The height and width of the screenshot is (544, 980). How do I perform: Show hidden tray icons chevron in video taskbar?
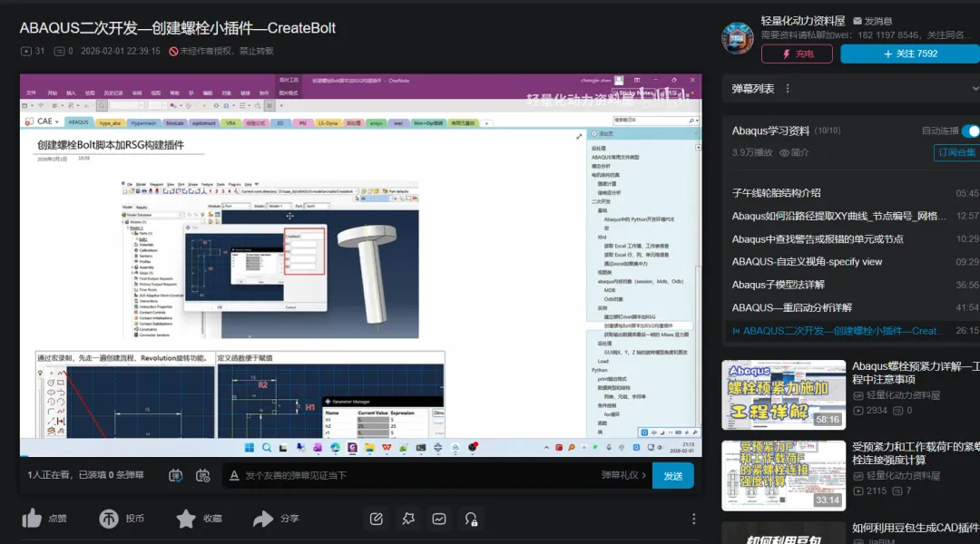pos(546,447)
